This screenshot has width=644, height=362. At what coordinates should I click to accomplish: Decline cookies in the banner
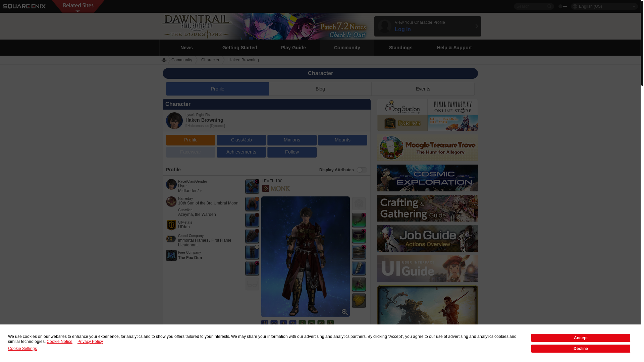click(x=581, y=349)
